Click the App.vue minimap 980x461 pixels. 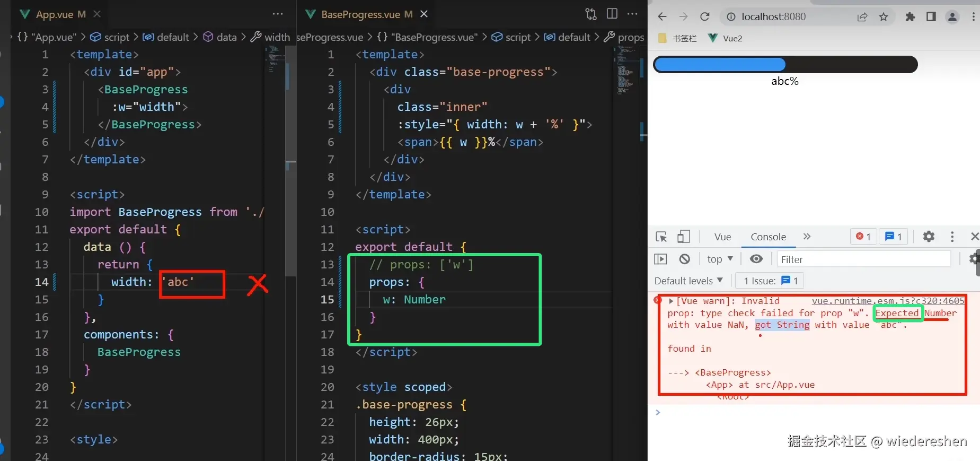click(x=275, y=58)
